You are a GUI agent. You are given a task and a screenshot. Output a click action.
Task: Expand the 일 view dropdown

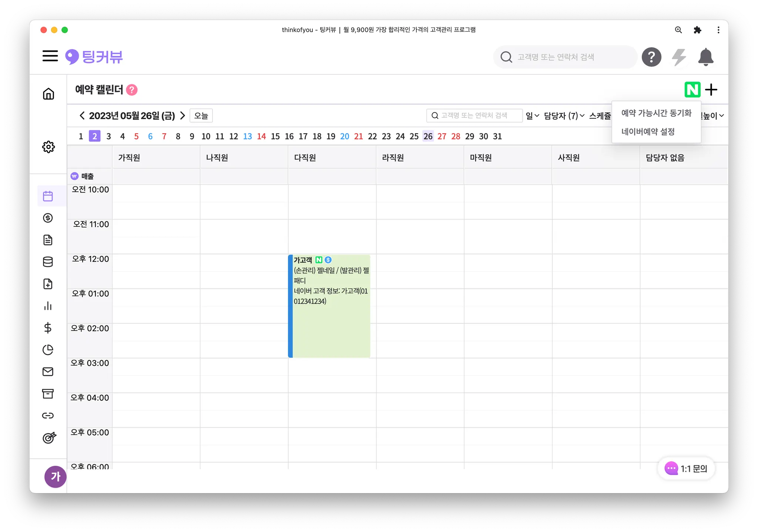[x=532, y=116]
